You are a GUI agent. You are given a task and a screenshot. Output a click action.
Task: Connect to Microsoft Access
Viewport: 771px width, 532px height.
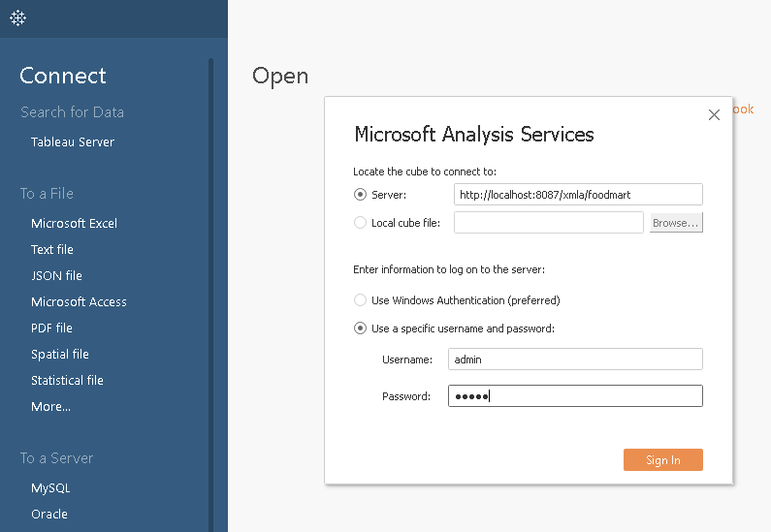(79, 301)
